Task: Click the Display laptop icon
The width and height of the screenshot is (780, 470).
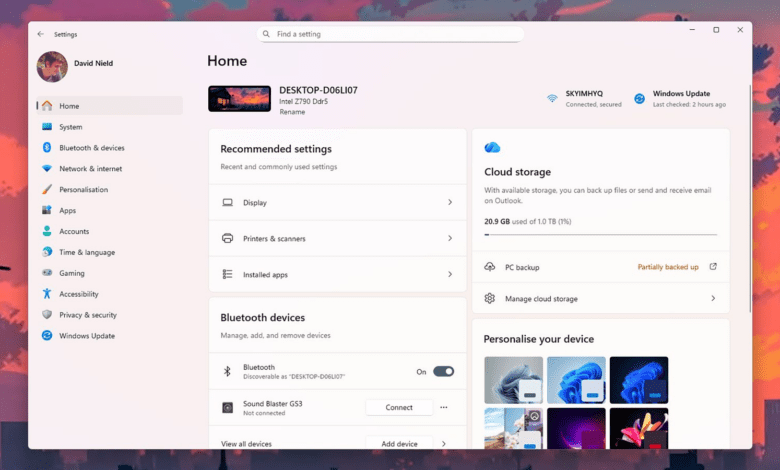Action: pos(227,202)
